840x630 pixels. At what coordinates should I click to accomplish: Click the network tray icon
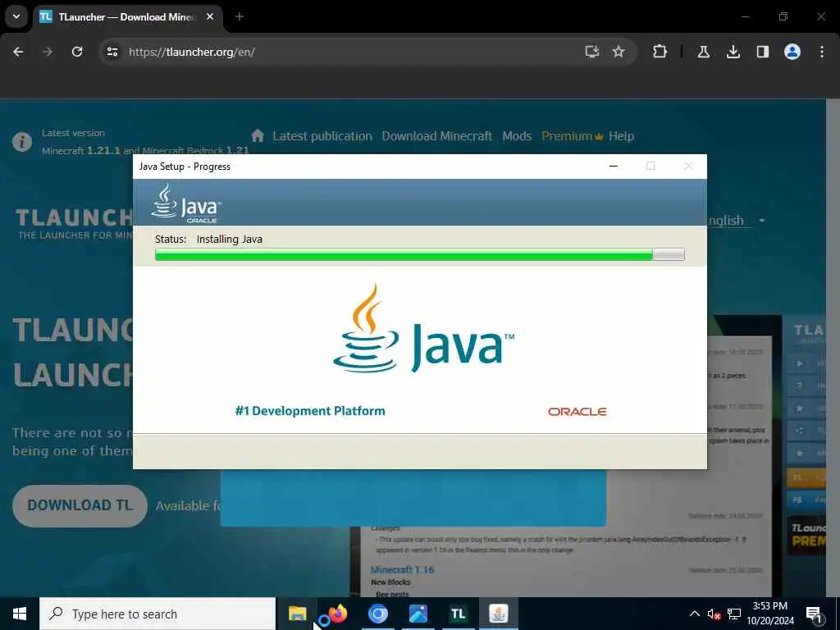tap(734, 614)
